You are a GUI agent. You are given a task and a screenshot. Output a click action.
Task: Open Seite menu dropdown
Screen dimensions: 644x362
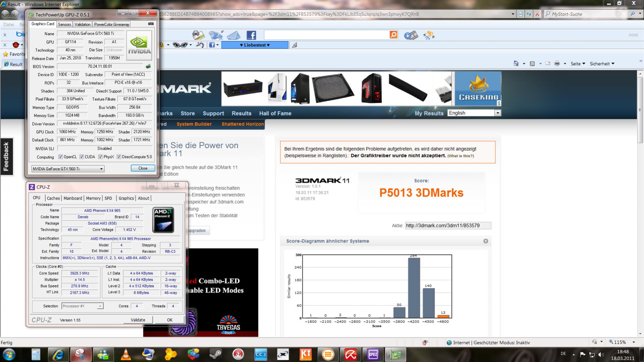coord(578,64)
